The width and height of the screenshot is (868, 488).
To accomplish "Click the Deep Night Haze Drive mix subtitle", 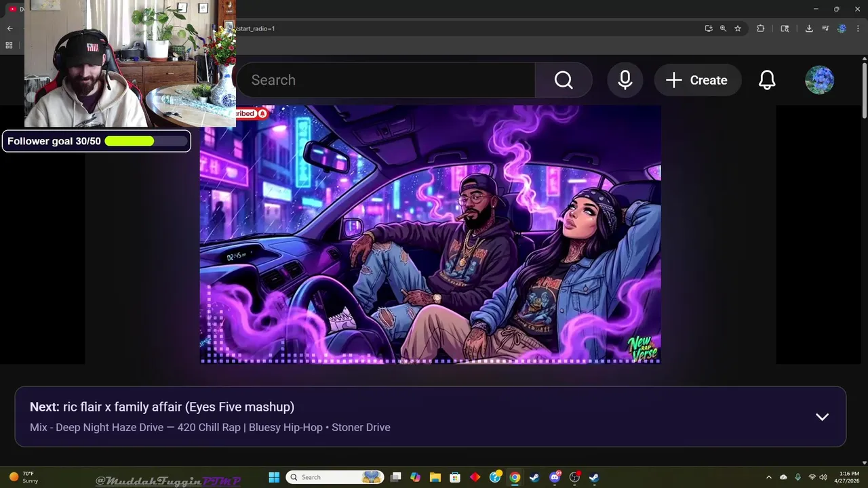I will [x=210, y=427].
